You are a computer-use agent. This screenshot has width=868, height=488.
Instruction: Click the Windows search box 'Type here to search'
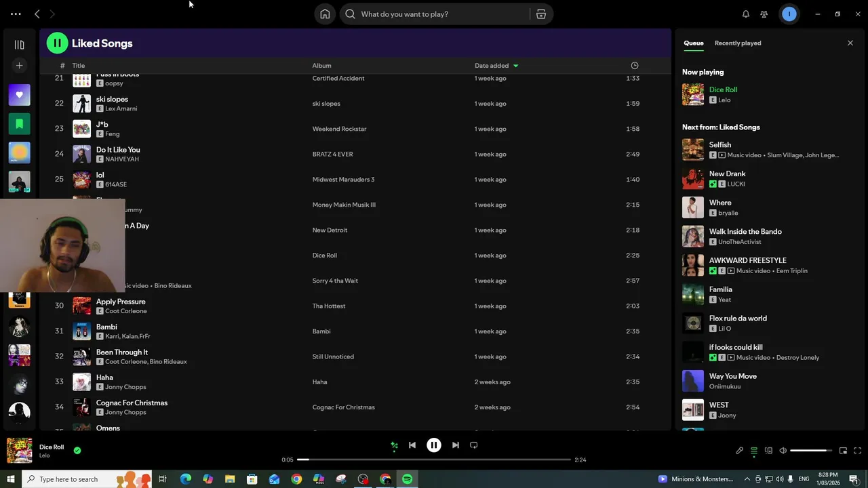pyautogui.click(x=86, y=479)
